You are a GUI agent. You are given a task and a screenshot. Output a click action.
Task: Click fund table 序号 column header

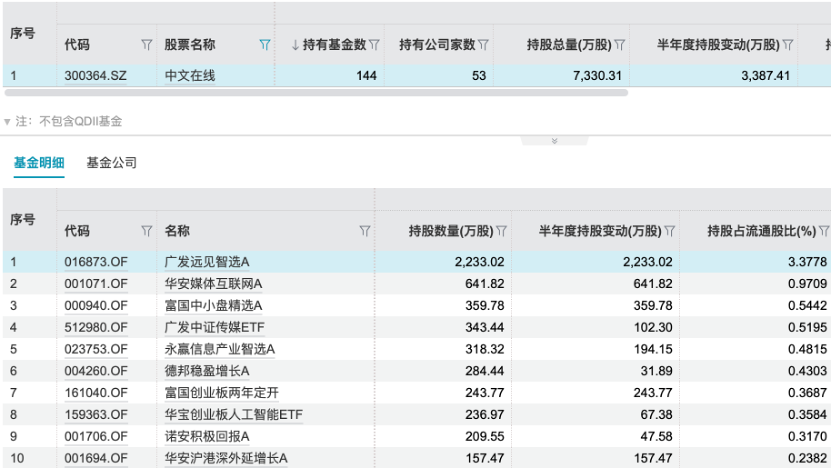coord(23,220)
